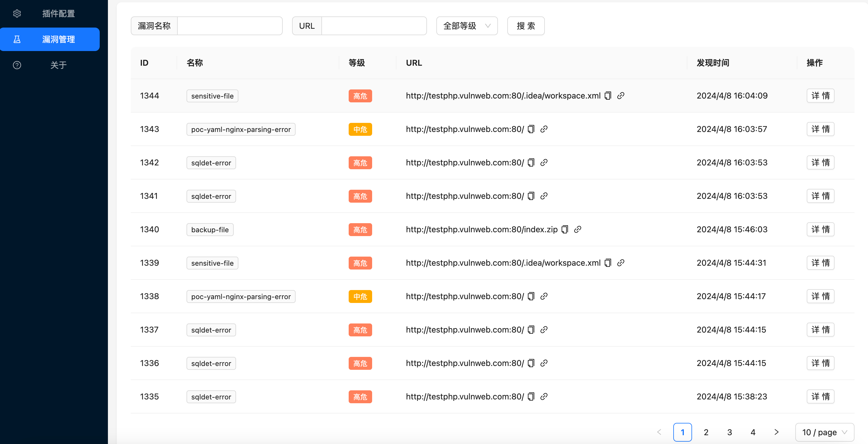Open link icon for row 1339

click(x=621, y=263)
